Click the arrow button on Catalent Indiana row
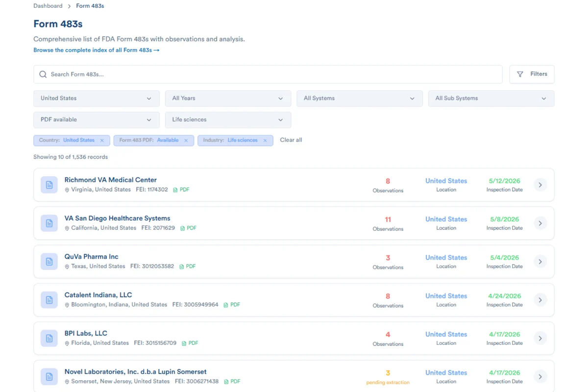Viewport: 588px width, 392px height. (540, 300)
